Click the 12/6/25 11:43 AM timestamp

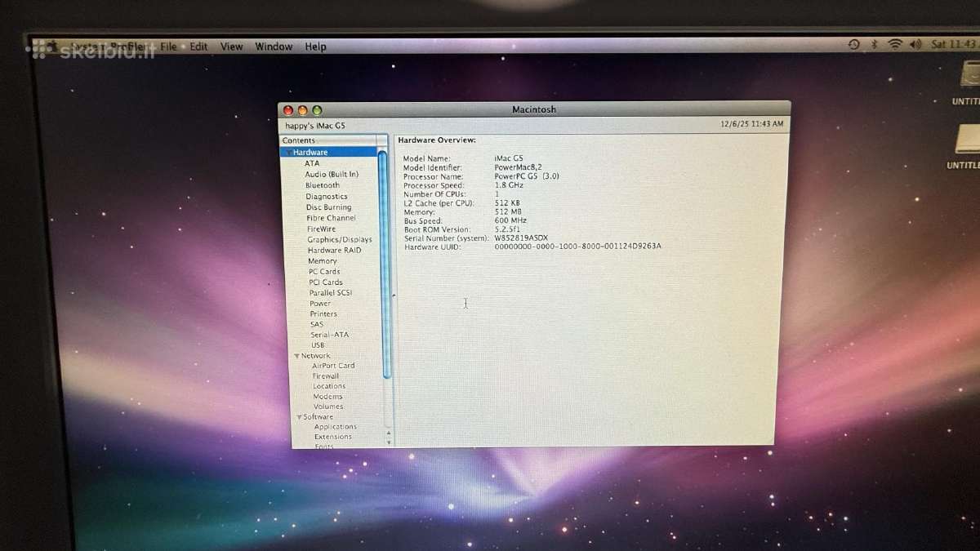751,125
